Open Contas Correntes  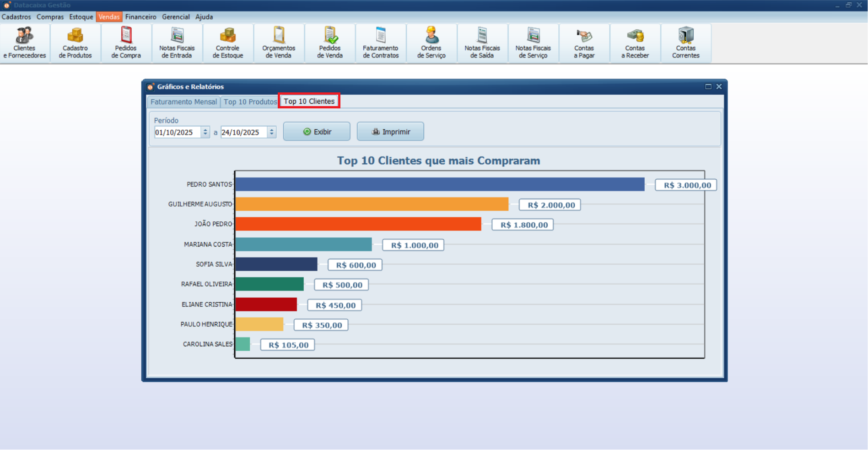coord(686,43)
